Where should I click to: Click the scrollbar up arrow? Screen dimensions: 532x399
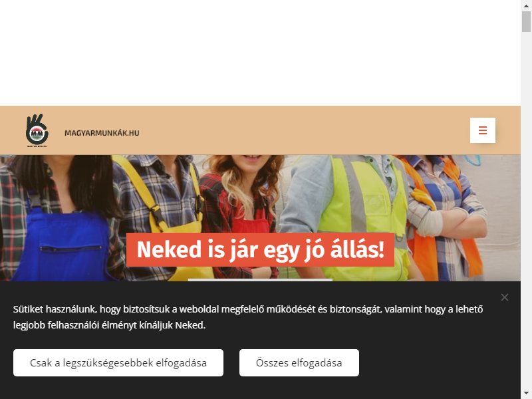(526, 5)
